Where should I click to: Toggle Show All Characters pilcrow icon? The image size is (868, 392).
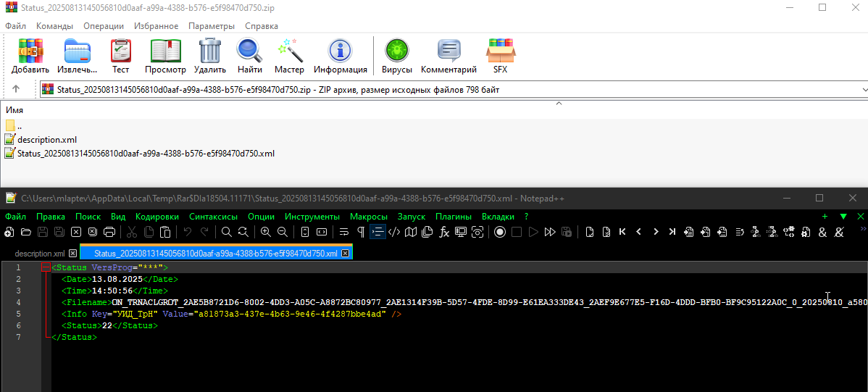(360, 232)
